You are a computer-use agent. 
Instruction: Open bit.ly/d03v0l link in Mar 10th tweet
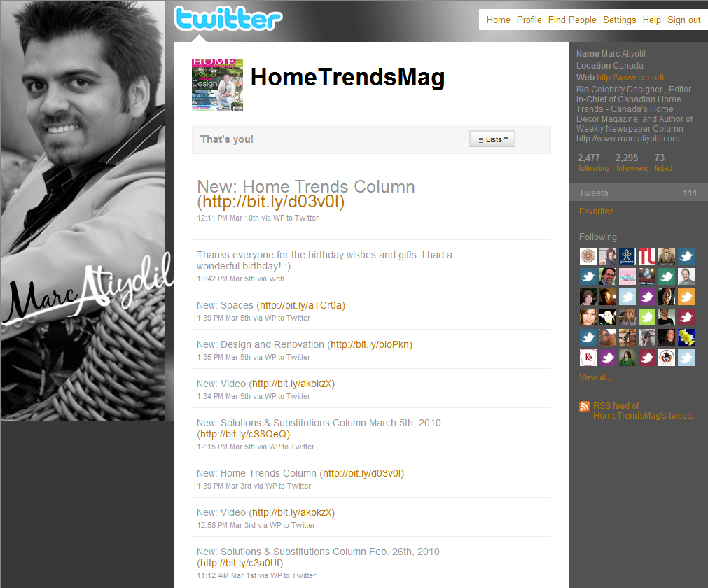point(273,202)
